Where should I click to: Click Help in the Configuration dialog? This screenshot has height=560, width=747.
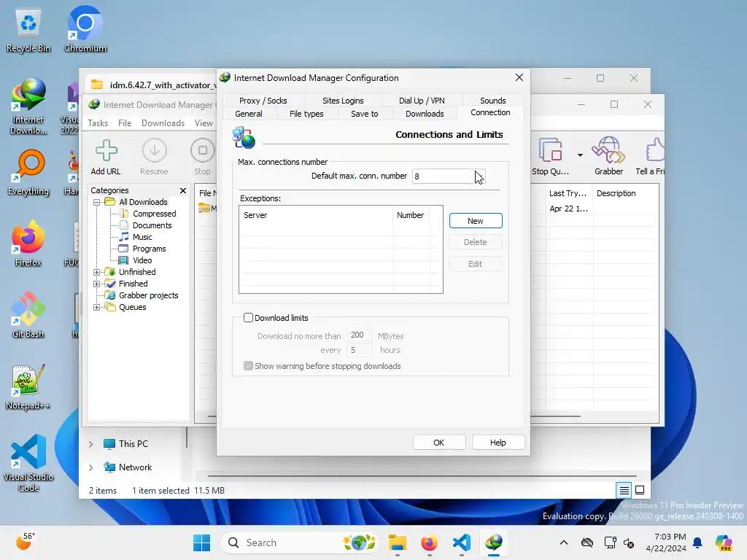(498, 443)
